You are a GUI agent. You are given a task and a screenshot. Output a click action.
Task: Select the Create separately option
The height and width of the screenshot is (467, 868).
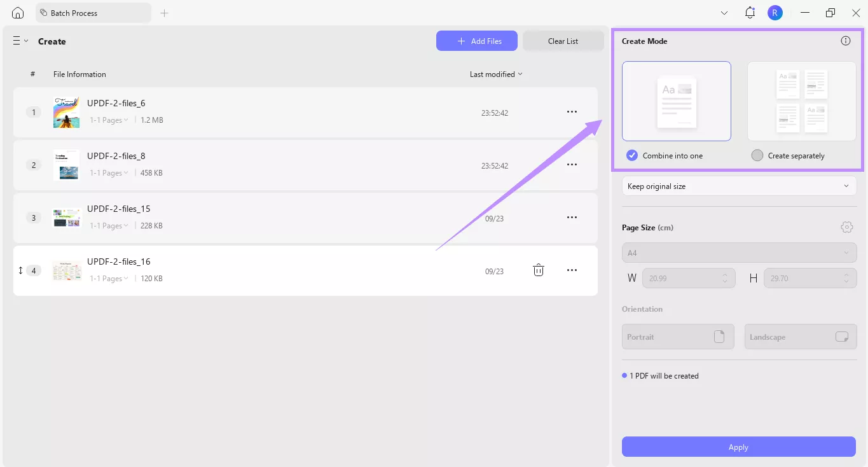pyautogui.click(x=757, y=155)
